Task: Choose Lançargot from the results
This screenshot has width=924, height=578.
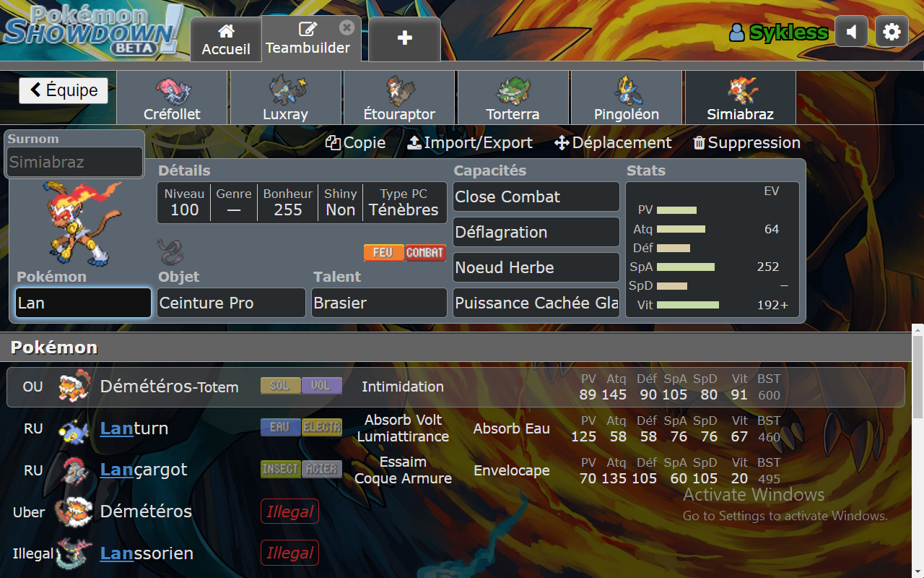Action: tap(456, 470)
